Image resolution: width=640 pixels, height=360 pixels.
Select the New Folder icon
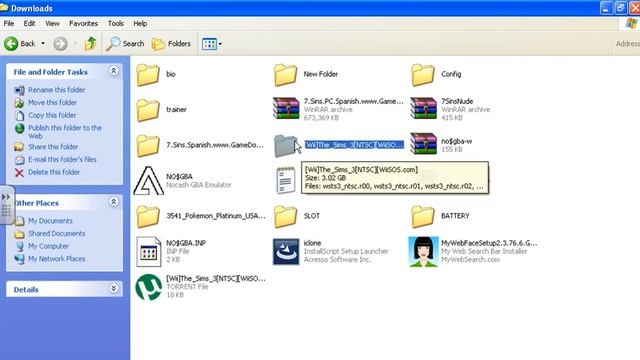click(285, 74)
